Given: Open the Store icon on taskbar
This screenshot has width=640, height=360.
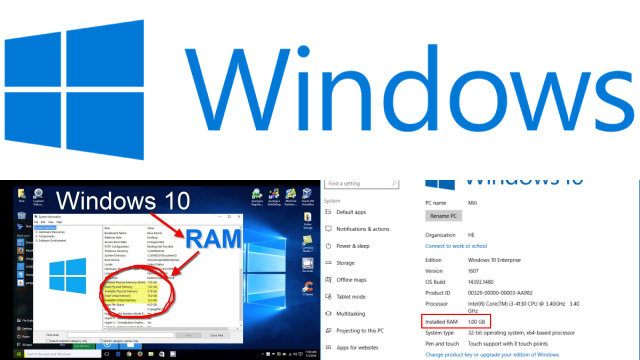Looking at the screenshot, I should tap(162, 354).
